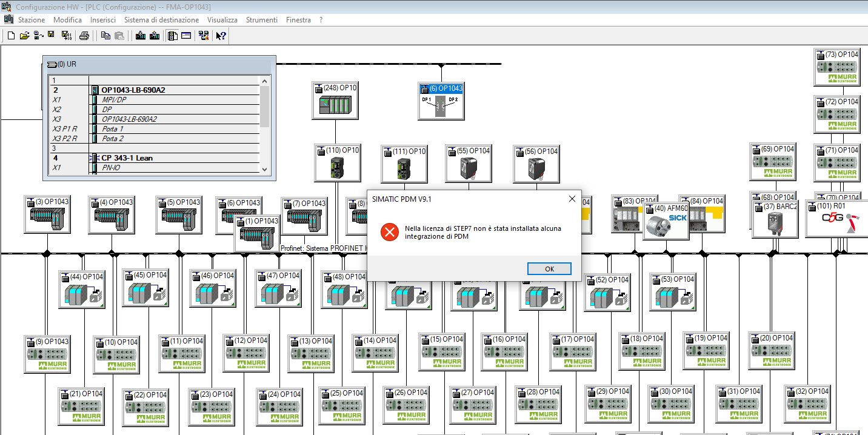Select the (52) OP104 drive device

click(607, 293)
